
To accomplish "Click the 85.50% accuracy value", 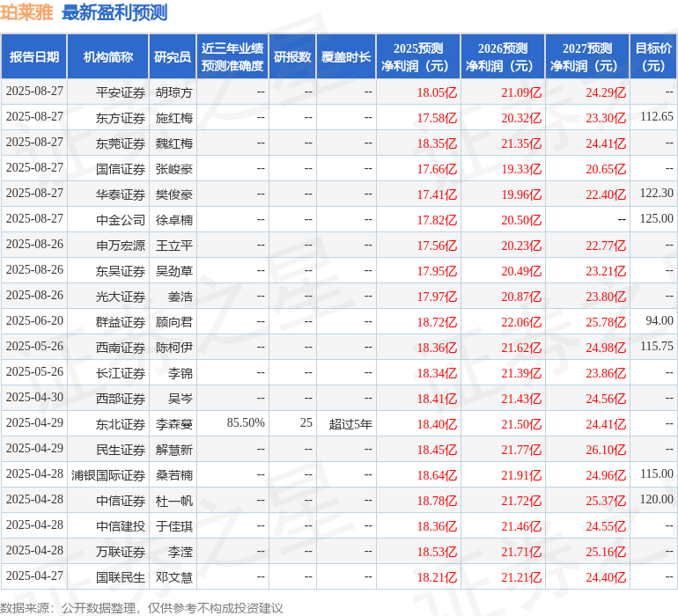I will point(246,423).
